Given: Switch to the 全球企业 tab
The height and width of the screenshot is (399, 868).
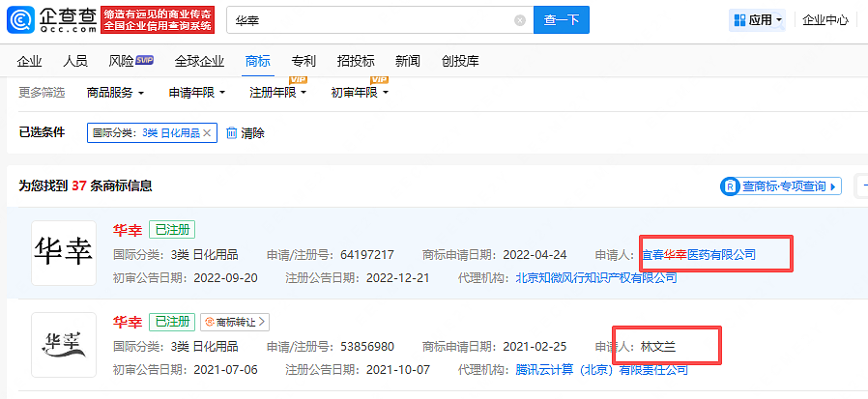Looking at the screenshot, I should 199,62.
